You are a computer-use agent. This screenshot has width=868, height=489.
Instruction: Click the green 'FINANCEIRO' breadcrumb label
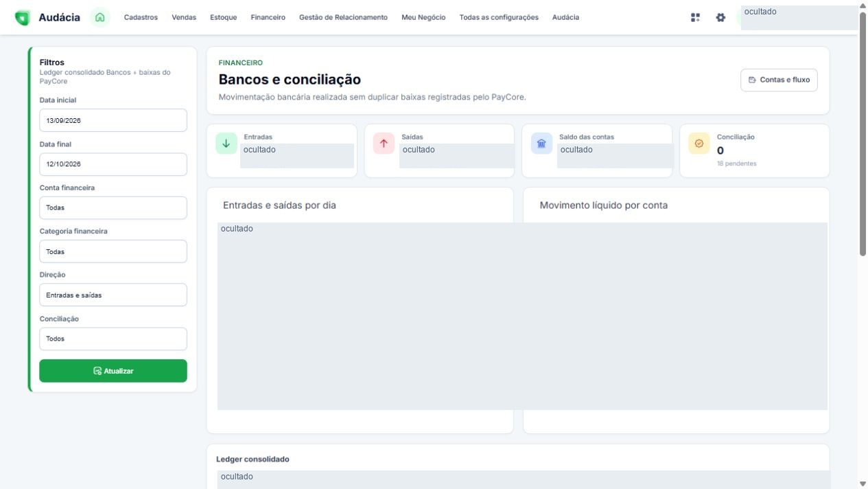point(240,62)
